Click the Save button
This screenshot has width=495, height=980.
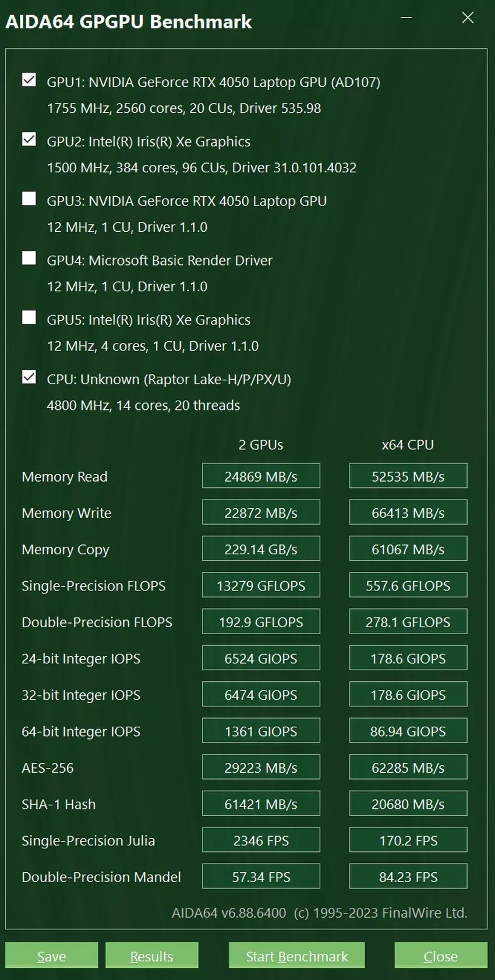[51, 956]
